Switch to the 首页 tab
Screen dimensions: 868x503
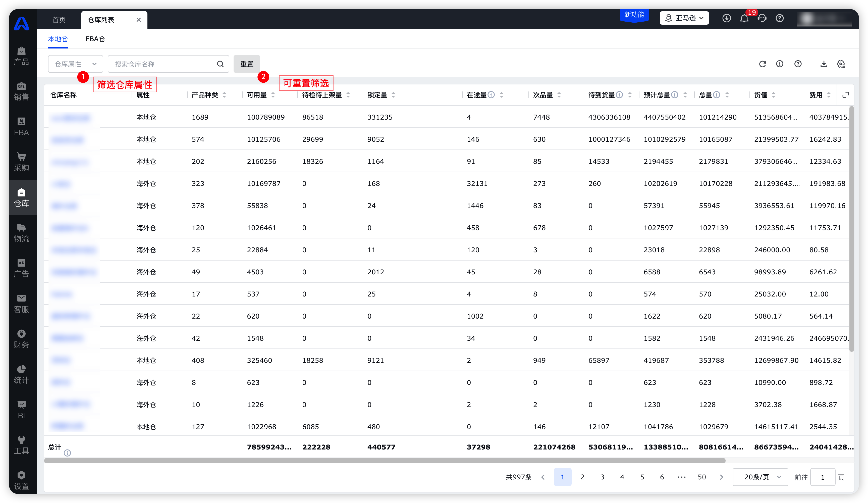[59, 20]
